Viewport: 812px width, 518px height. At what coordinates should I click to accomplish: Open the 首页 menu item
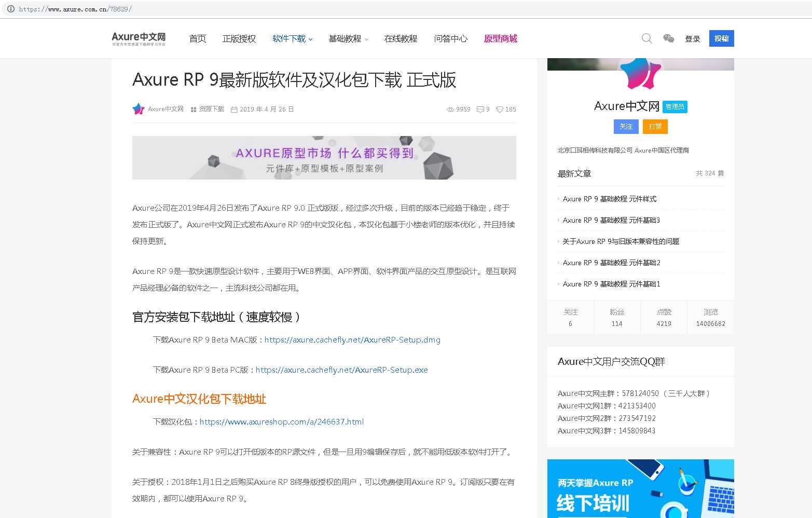198,39
